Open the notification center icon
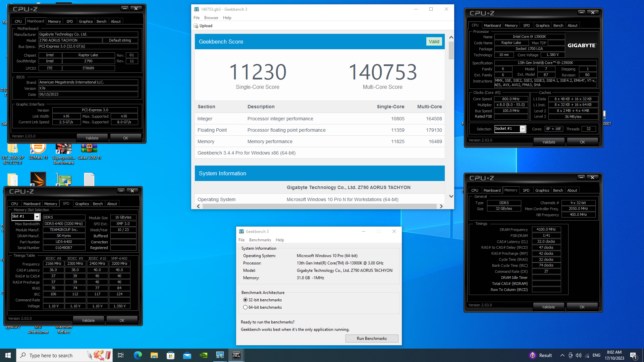 (x=634, y=355)
